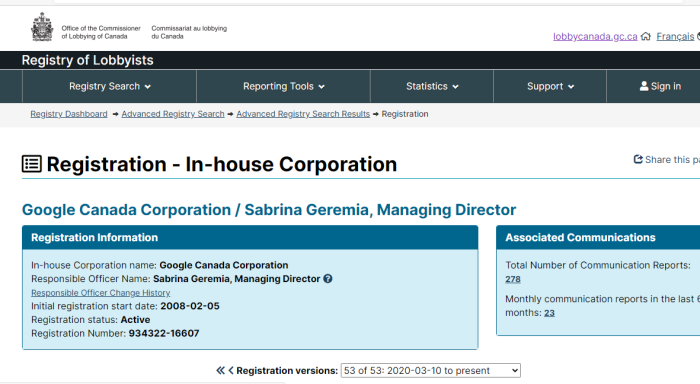Expand the Reporting Tools menu
Screen dimensions: 700x384
click(283, 86)
